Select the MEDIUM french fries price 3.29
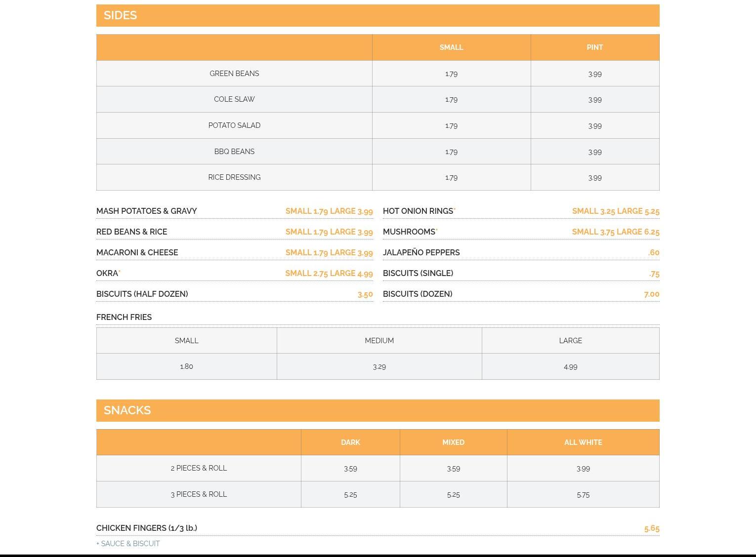756x557 pixels. point(379,367)
